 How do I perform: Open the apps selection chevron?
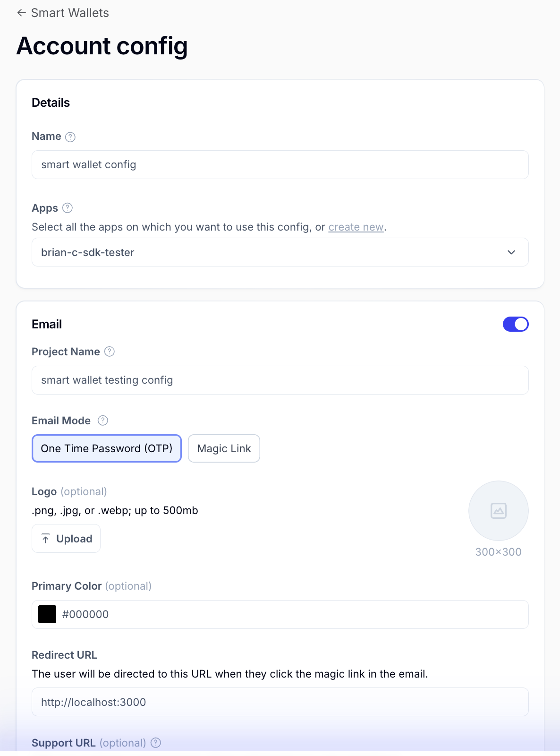[511, 252]
